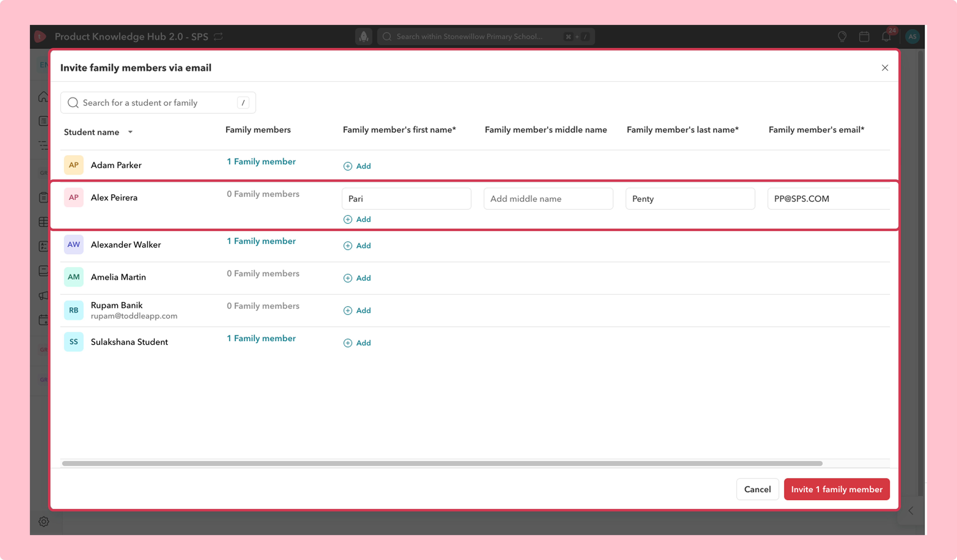957x560 pixels.
Task: Sort by the Student name dropdown arrow
Action: [x=130, y=132]
